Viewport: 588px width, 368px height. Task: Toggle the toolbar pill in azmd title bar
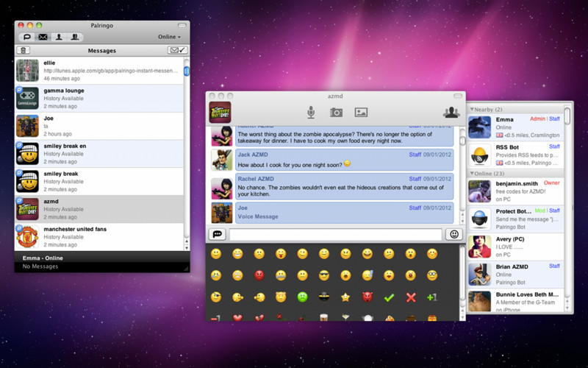click(458, 96)
